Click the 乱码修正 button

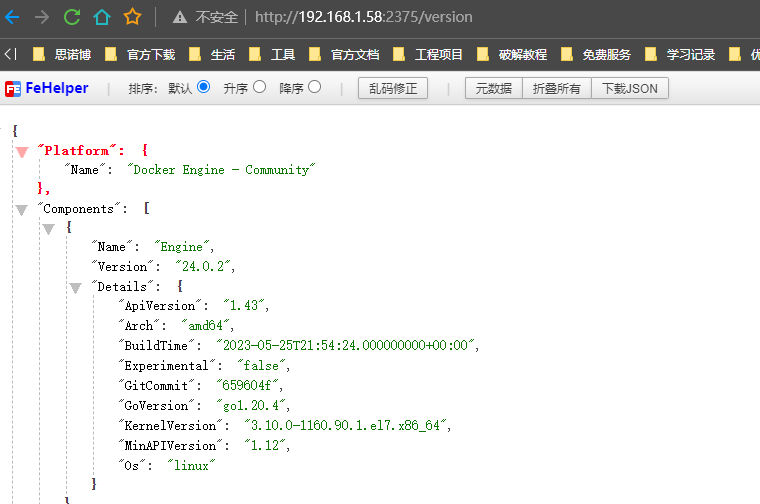pyautogui.click(x=392, y=89)
